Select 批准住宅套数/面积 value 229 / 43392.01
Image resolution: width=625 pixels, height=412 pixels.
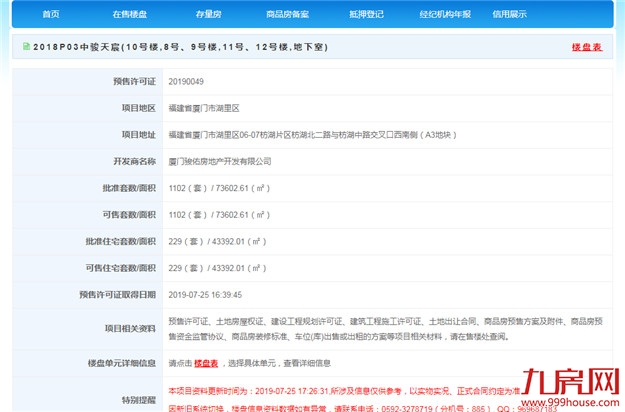217,241
